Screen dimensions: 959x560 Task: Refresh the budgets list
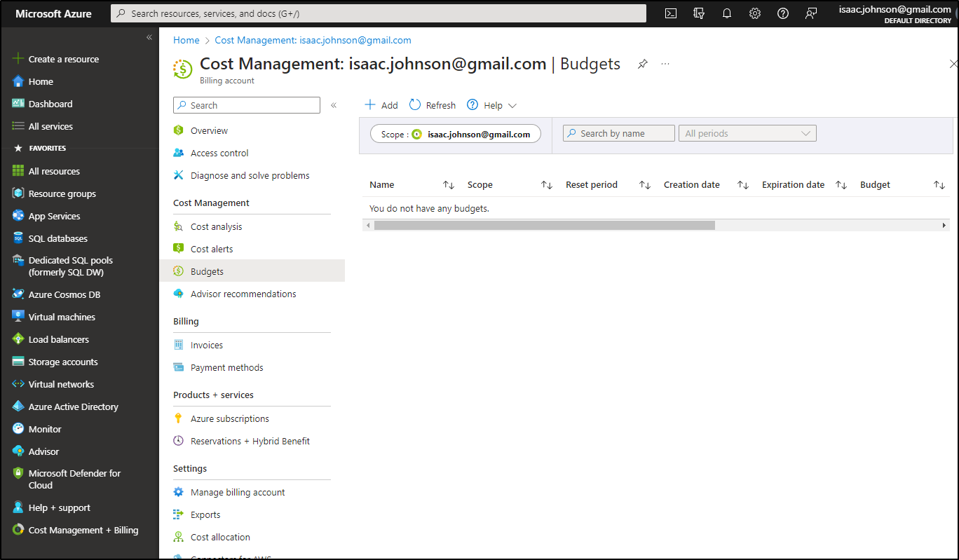(x=433, y=105)
